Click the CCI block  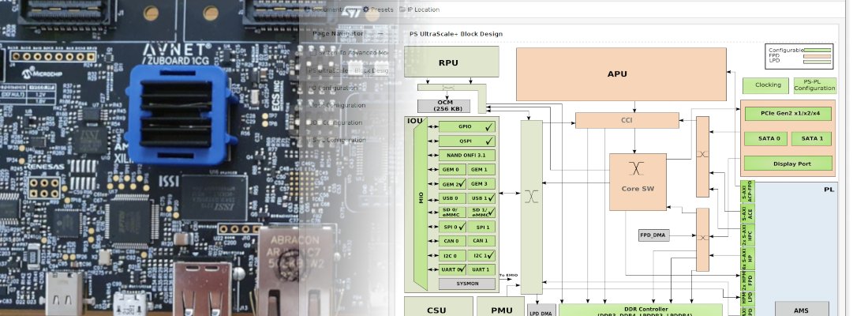[x=627, y=120]
